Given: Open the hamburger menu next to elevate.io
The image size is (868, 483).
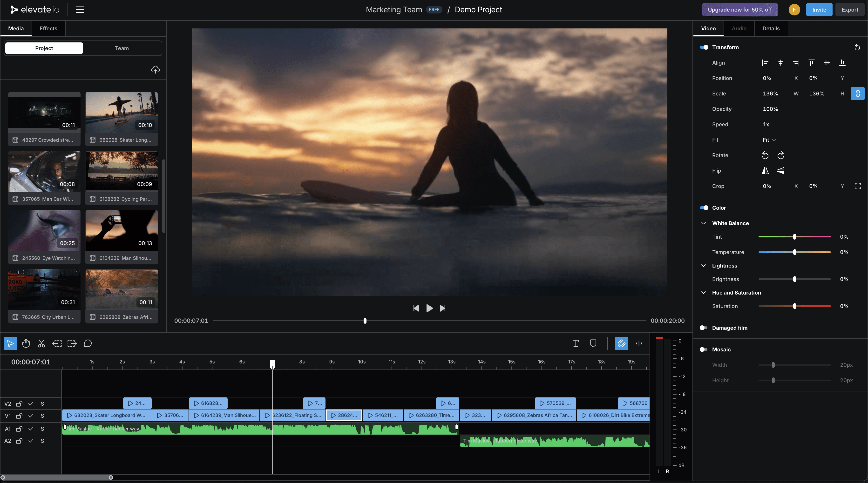Looking at the screenshot, I should point(80,9).
